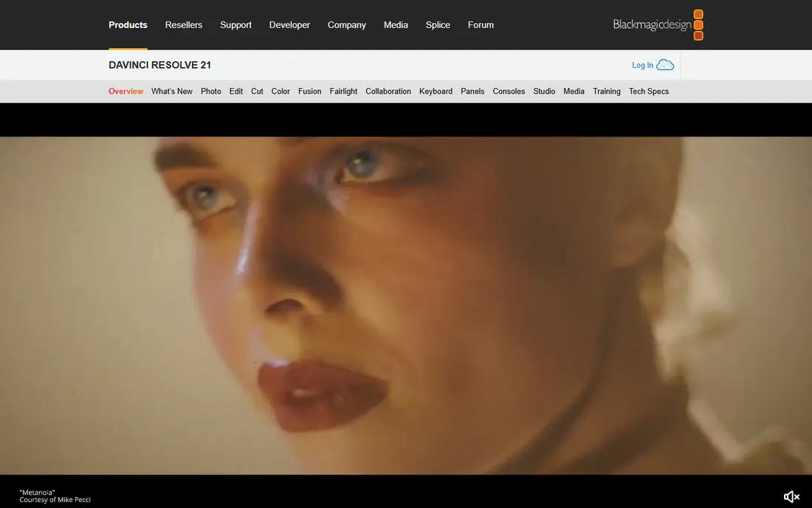
Task: Open the Tech Specs tab
Action: (x=649, y=91)
